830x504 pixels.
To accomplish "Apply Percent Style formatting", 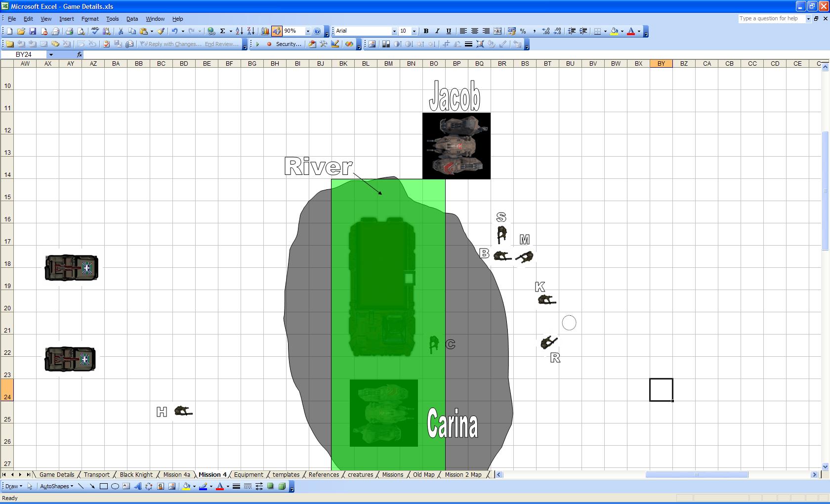I will point(523,31).
